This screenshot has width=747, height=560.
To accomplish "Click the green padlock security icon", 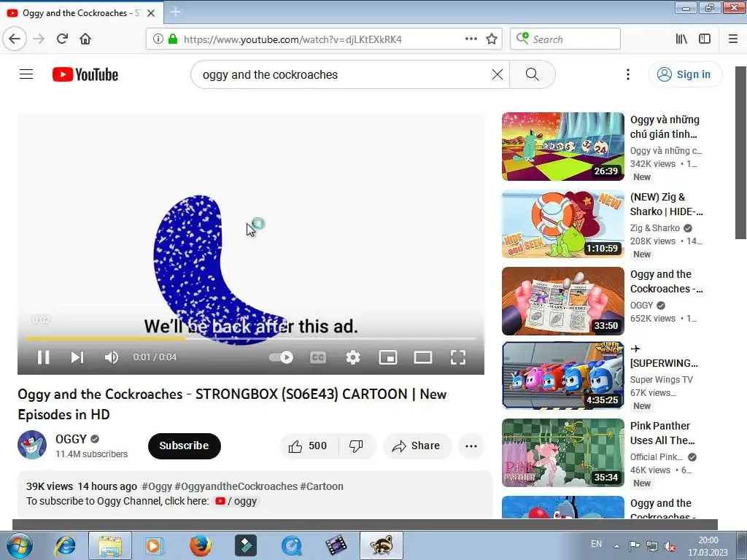I will [x=173, y=39].
